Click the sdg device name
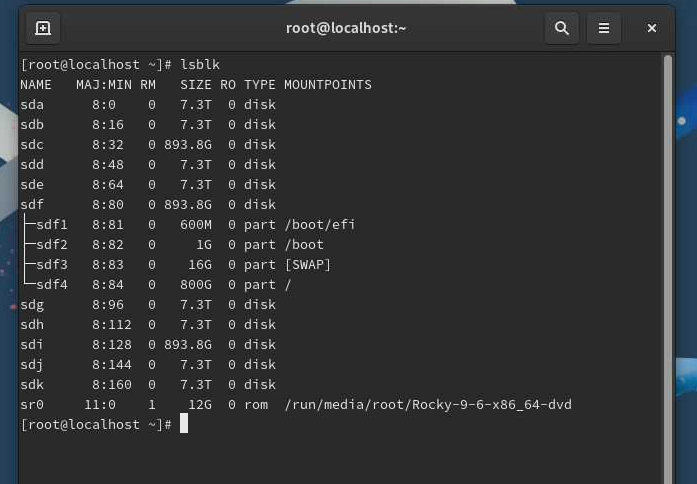Image resolution: width=697 pixels, height=484 pixels. [32, 305]
